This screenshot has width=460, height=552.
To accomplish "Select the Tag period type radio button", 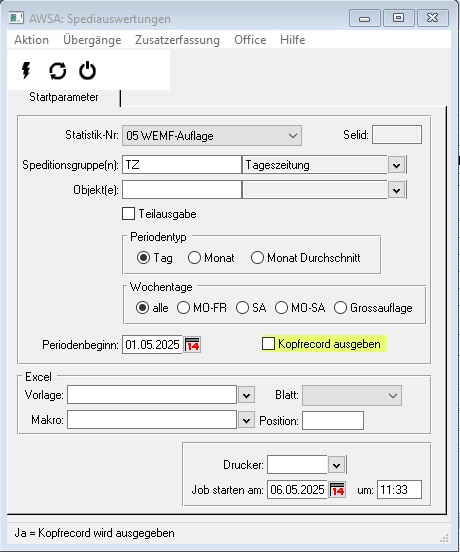I will coord(143,258).
